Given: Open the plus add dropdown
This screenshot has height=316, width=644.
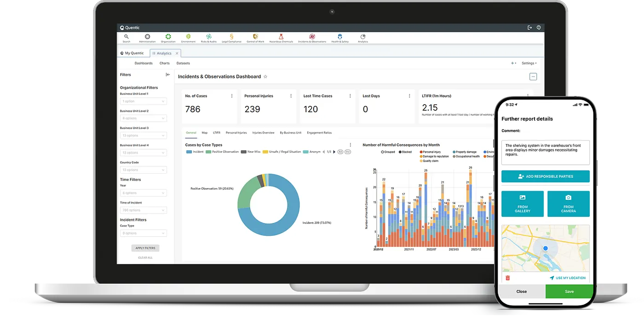Looking at the screenshot, I should coord(513,63).
